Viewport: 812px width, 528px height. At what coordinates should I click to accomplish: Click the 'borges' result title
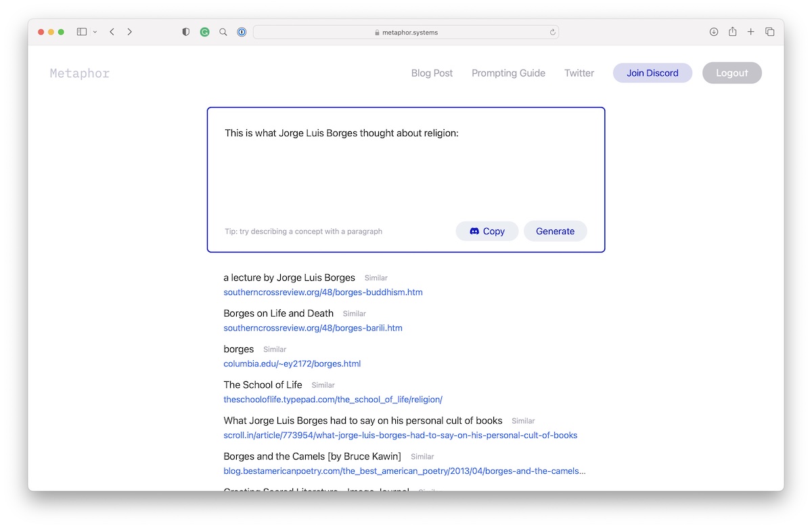[239, 349]
